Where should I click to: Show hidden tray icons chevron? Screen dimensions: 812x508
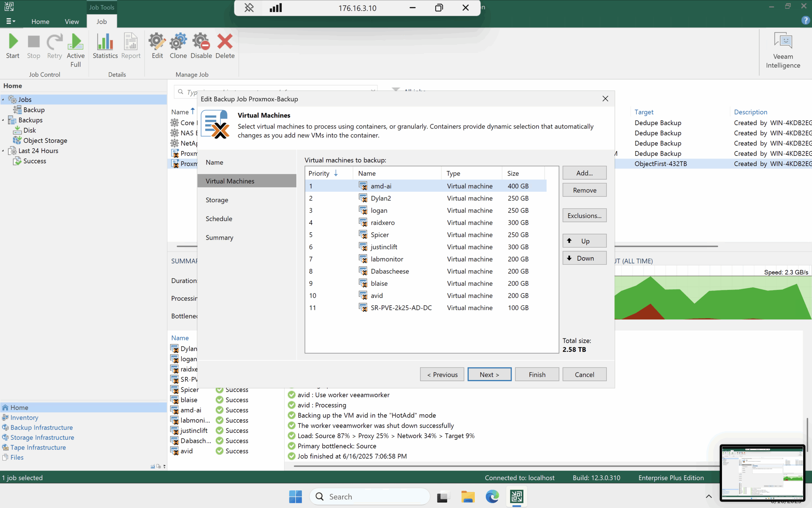tap(709, 496)
